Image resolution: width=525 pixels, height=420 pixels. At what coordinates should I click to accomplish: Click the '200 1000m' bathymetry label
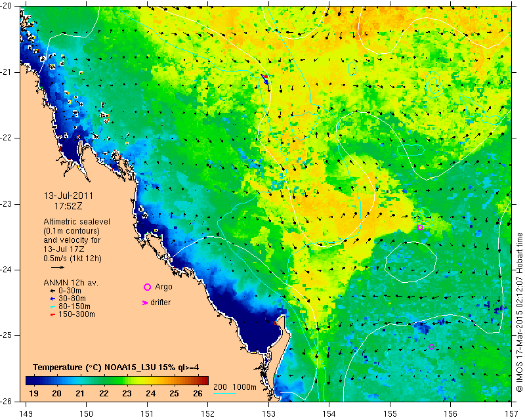(x=235, y=387)
